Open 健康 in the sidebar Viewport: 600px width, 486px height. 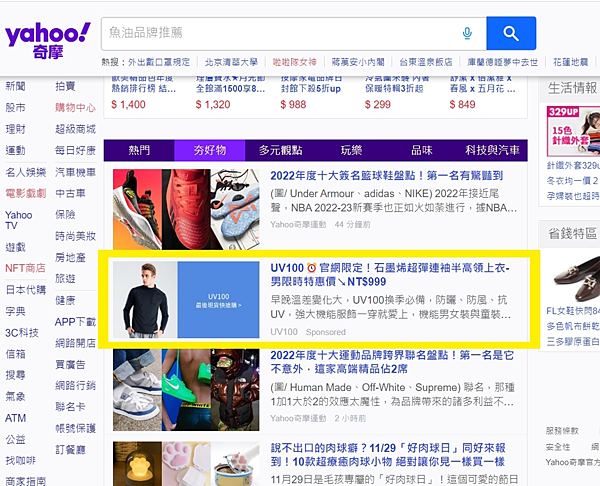[x=65, y=300]
